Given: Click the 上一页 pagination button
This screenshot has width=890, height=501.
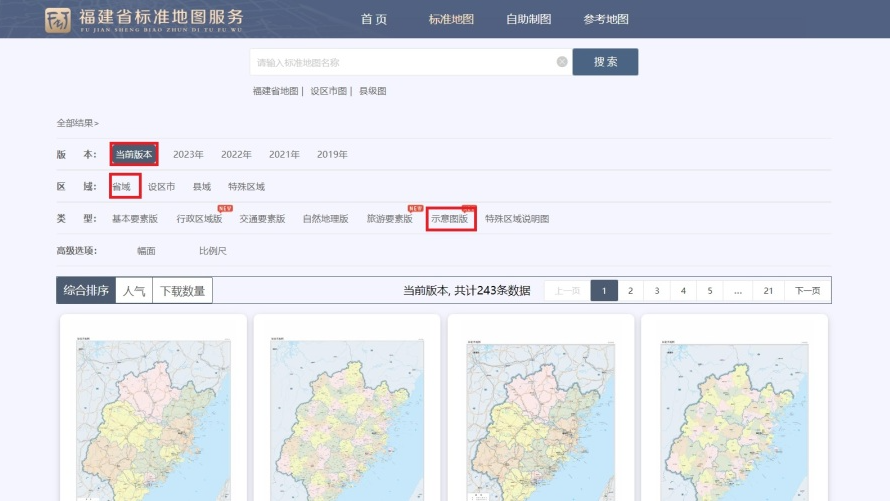Looking at the screenshot, I should click(567, 291).
